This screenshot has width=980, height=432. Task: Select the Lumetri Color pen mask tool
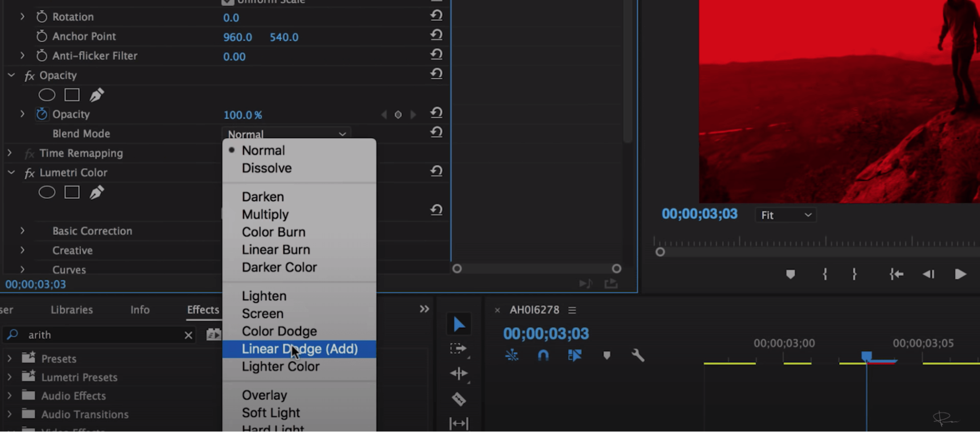[97, 192]
